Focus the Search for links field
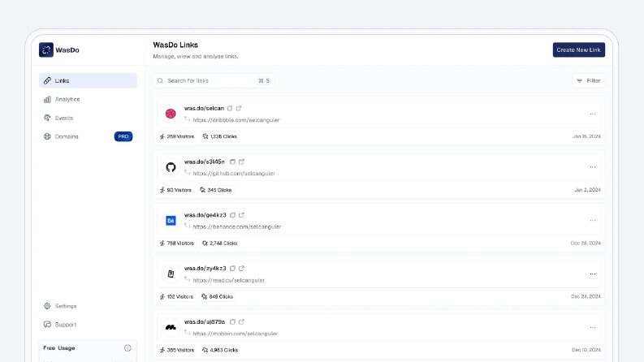The image size is (644, 362). point(214,81)
